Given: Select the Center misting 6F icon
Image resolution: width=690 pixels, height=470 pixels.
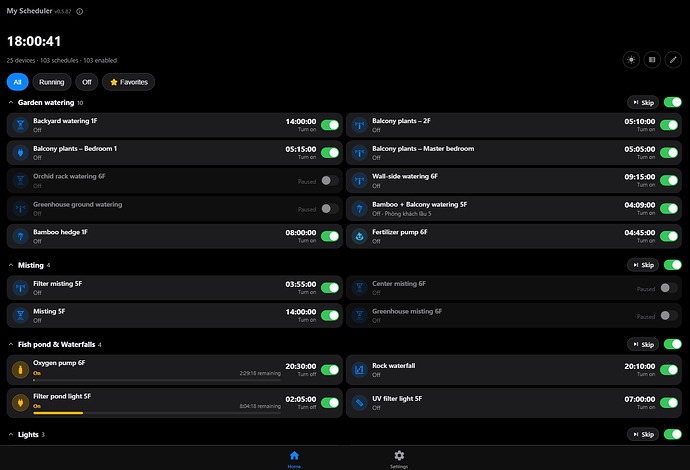Looking at the screenshot, I should tap(360, 288).
